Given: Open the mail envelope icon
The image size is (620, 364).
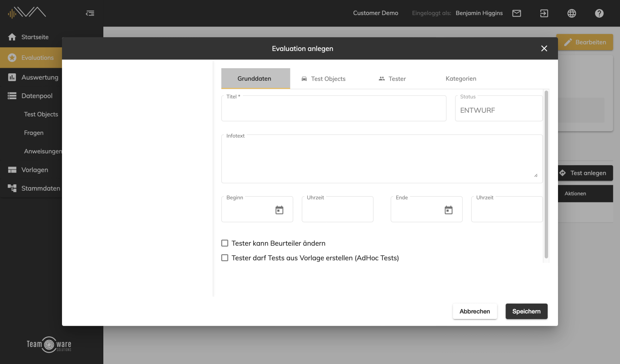Looking at the screenshot, I should point(517,13).
